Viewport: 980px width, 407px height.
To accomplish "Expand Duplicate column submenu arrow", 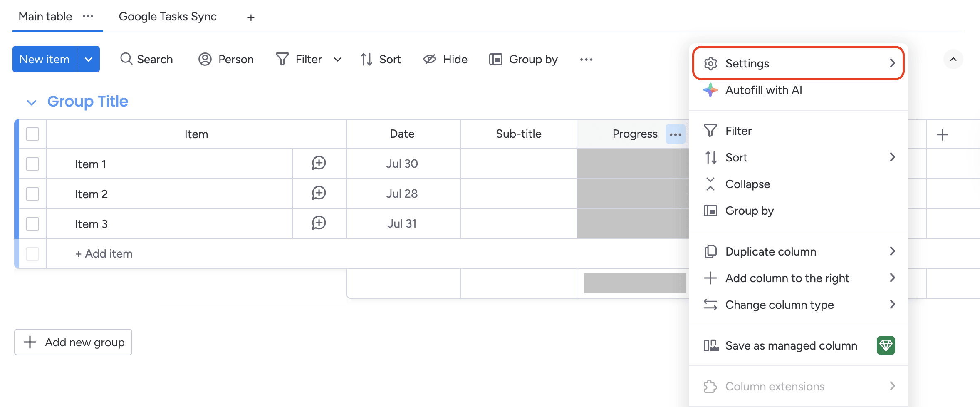I will [x=893, y=251].
